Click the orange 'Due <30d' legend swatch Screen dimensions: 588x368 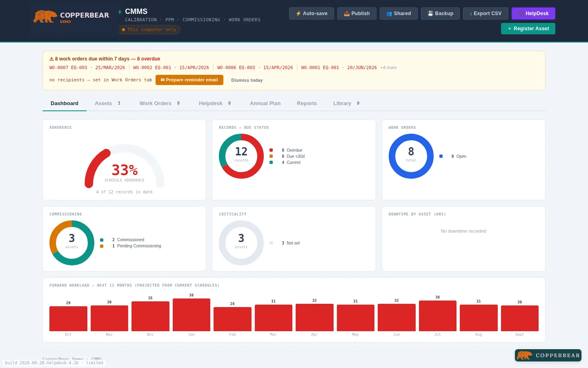point(271,156)
